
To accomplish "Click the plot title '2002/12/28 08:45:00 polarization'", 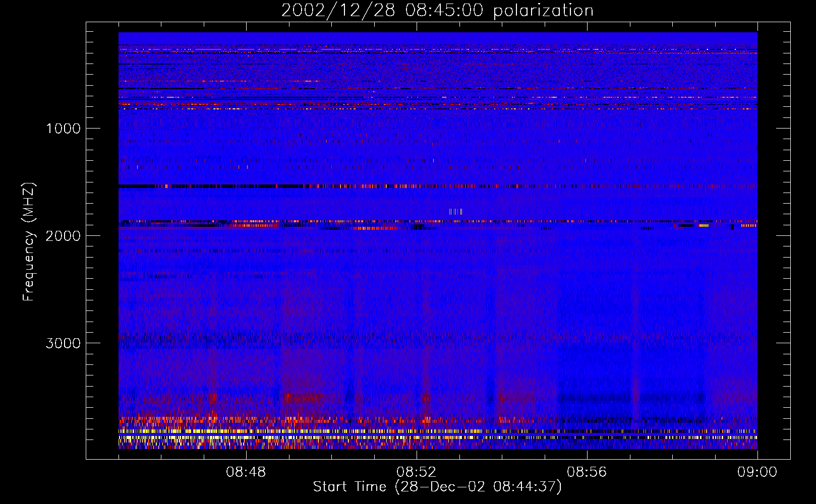I will (x=437, y=11).
